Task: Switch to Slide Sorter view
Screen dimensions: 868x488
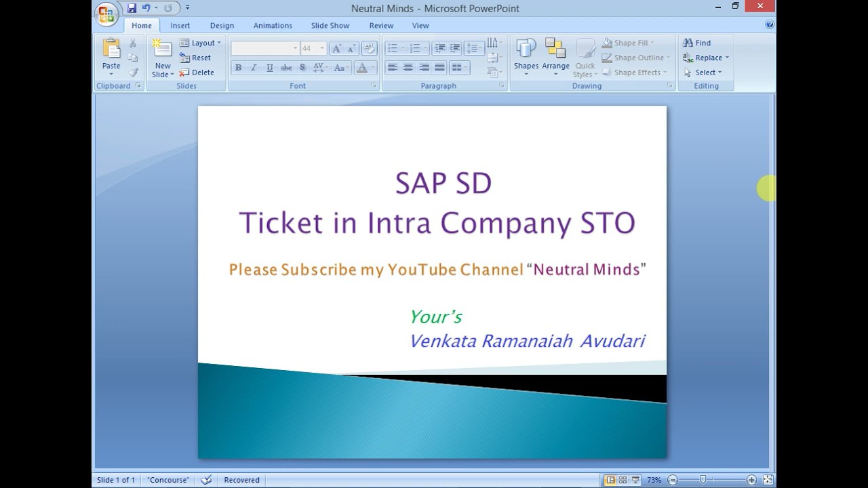Action: coord(623,480)
